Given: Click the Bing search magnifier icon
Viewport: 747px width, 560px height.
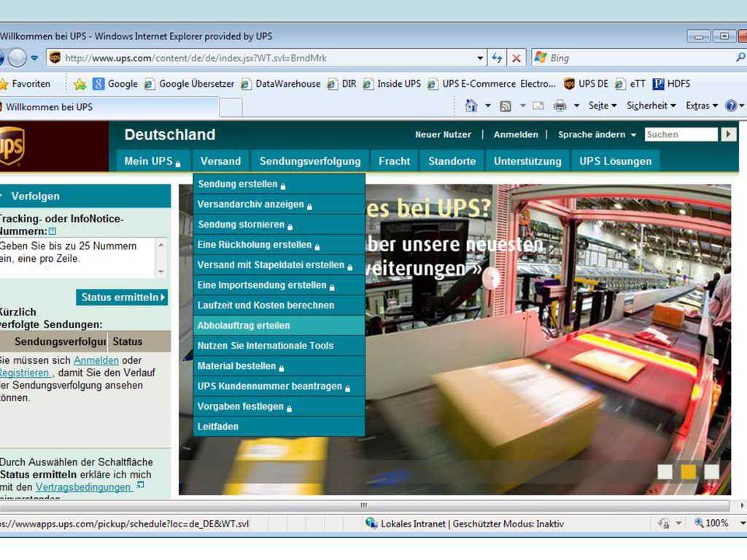Looking at the screenshot, I should click(x=740, y=58).
